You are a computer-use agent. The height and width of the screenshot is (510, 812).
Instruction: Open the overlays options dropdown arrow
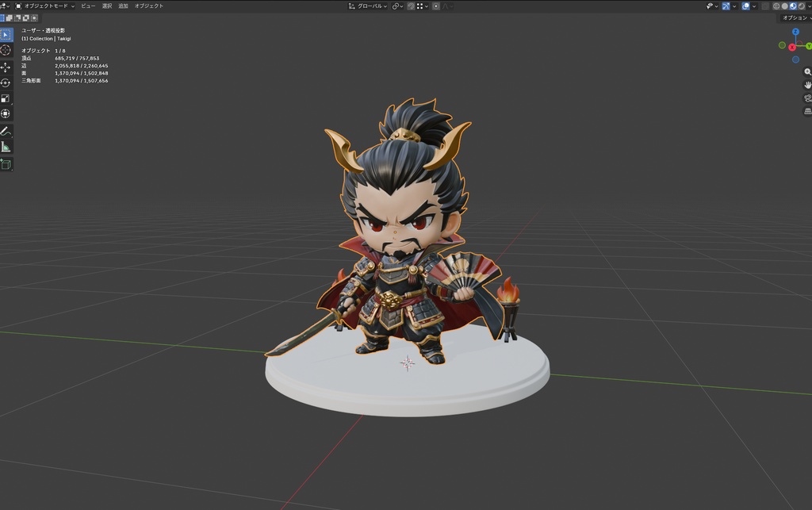point(754,6)
